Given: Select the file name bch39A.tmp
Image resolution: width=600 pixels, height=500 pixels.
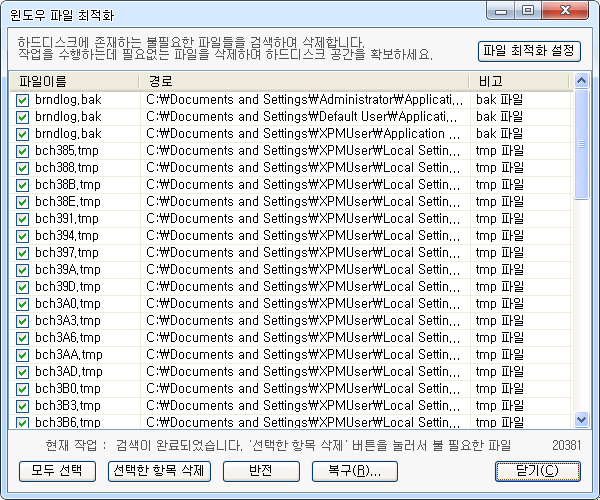Looking at the screenshot, I should click(68, 270).
